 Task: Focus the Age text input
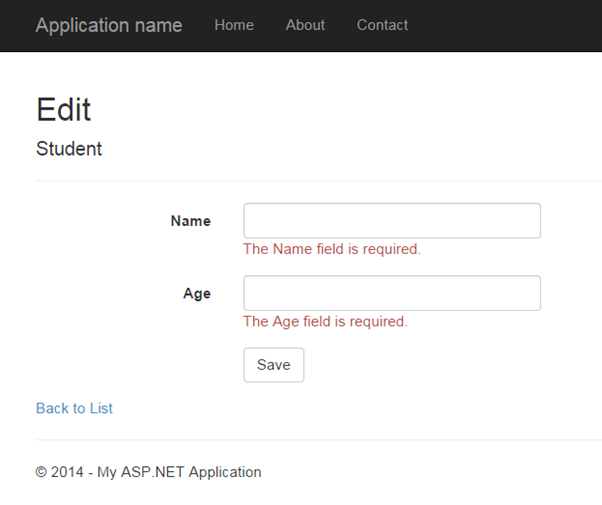pos(392,293)
